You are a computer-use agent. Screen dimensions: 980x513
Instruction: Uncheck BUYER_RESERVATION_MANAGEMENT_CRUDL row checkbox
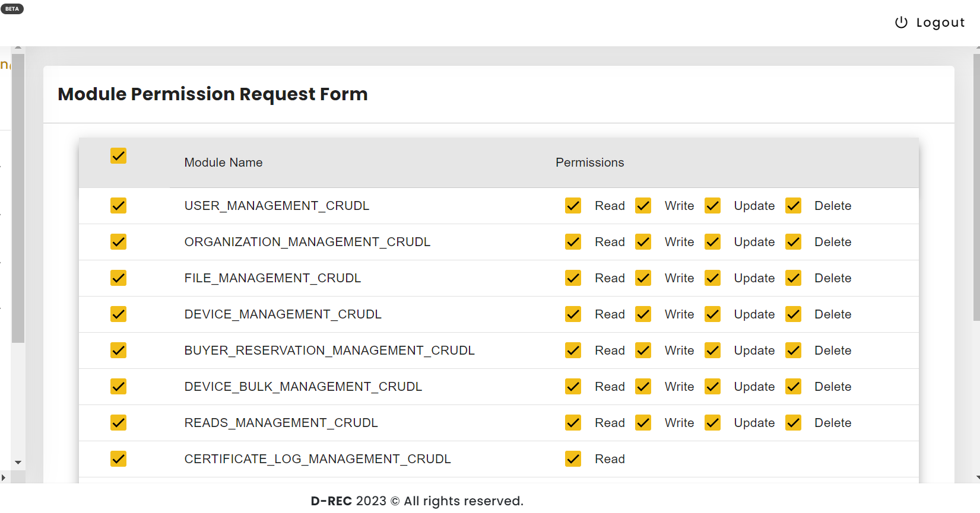tap(118, 351)
